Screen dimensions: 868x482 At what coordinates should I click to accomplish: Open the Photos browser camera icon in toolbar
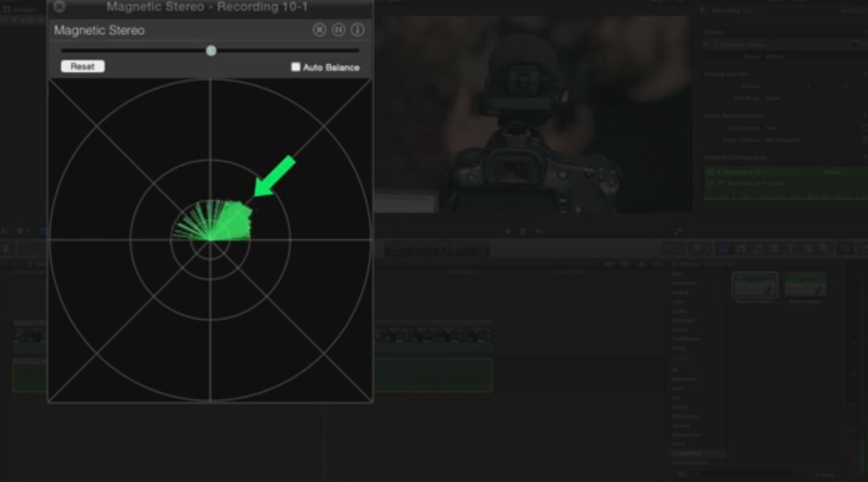click(x=740, y=248)
